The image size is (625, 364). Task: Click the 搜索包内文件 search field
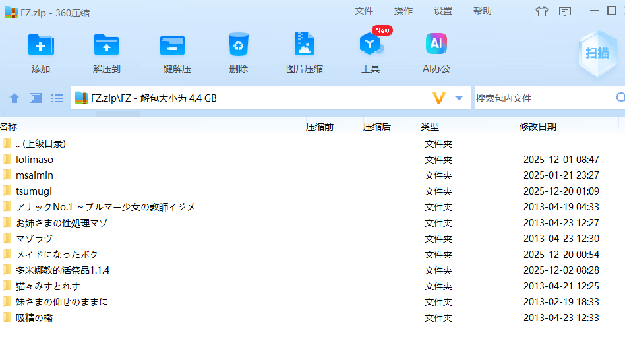544,98
